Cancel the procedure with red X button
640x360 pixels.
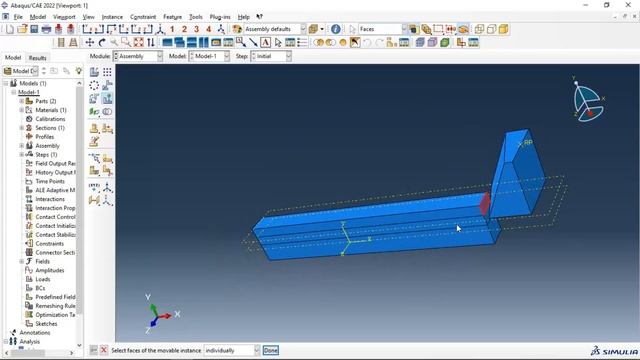tap(104, 350)
